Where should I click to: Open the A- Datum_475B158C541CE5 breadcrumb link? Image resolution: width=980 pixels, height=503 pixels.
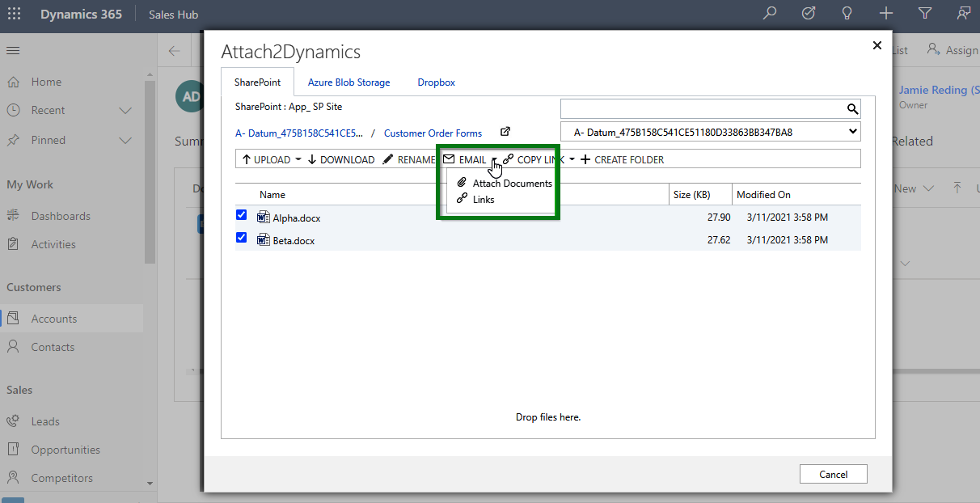click(299, 133)
